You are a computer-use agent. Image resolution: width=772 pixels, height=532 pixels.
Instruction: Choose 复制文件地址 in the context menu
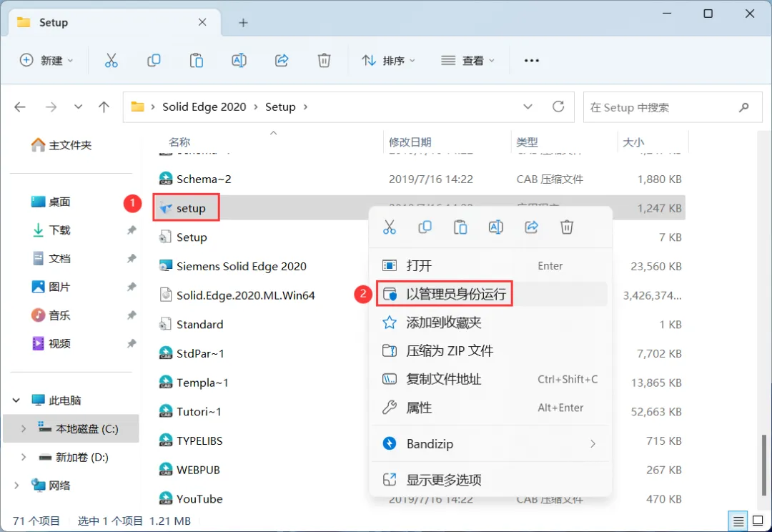point(491,379)
